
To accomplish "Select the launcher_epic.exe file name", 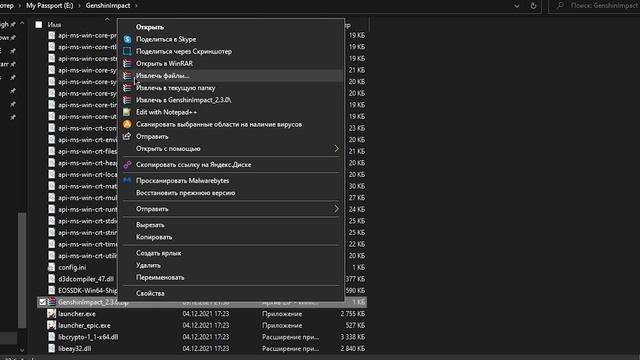I will 84,325.
